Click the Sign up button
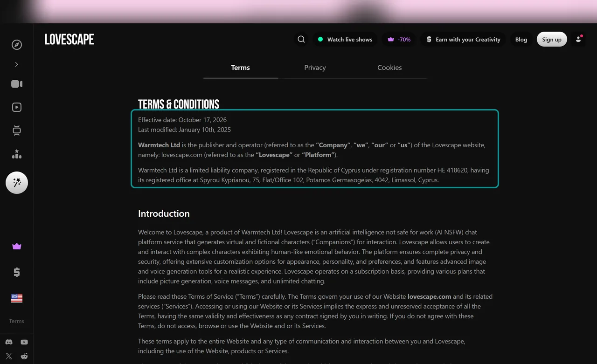The width and height of the screenshot is (597, 364). [x=552, y=40]
